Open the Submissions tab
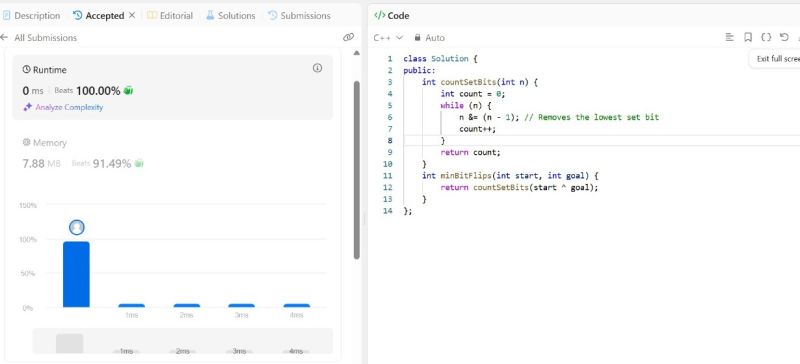 [x=299, y=16]
